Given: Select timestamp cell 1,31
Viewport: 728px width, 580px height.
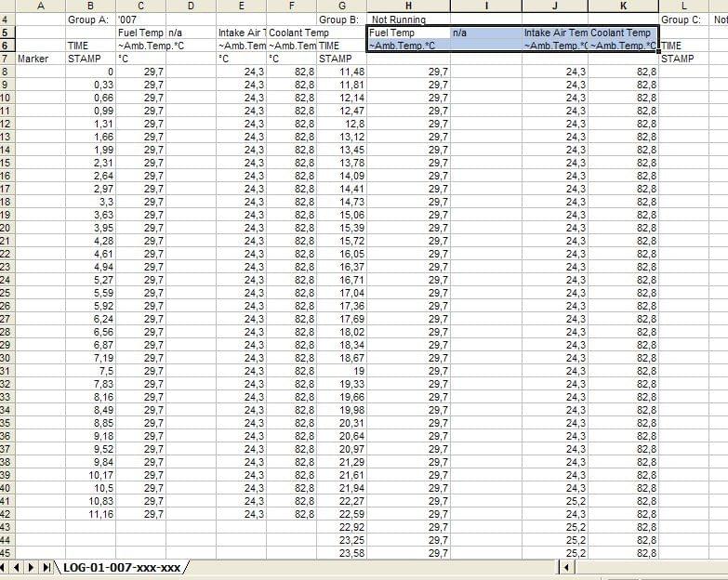Looking at the screenshot, I should coord(90,124).
